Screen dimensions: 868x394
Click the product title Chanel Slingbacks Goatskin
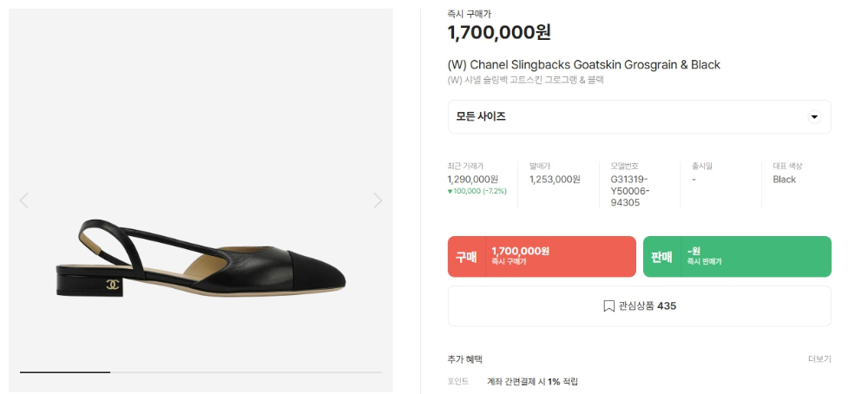pyautogui.click(x=583, y=65)
